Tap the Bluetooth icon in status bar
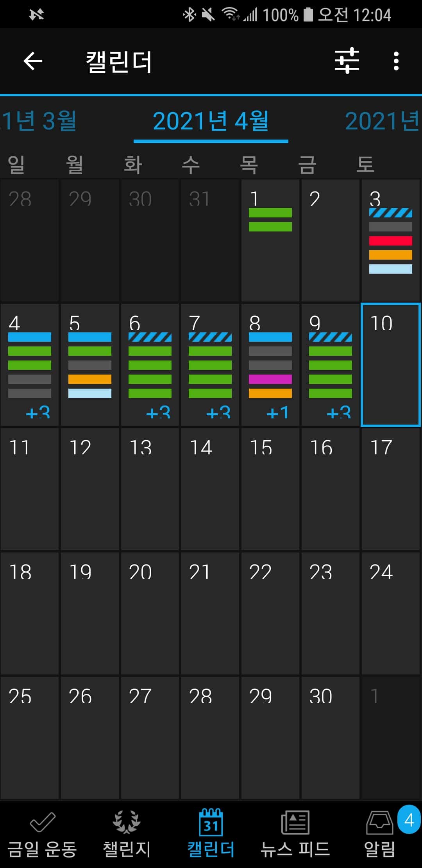The height and width of the screenshot is (868, 422). tap(190, 15)
